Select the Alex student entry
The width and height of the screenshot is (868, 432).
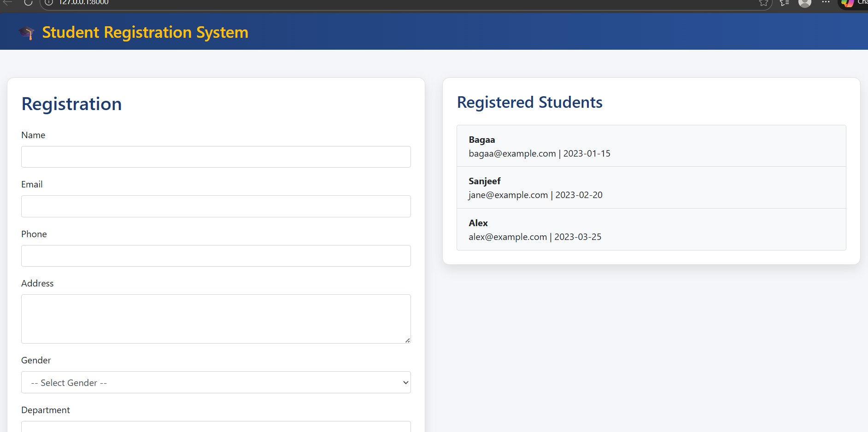click(x=651, y=229)
